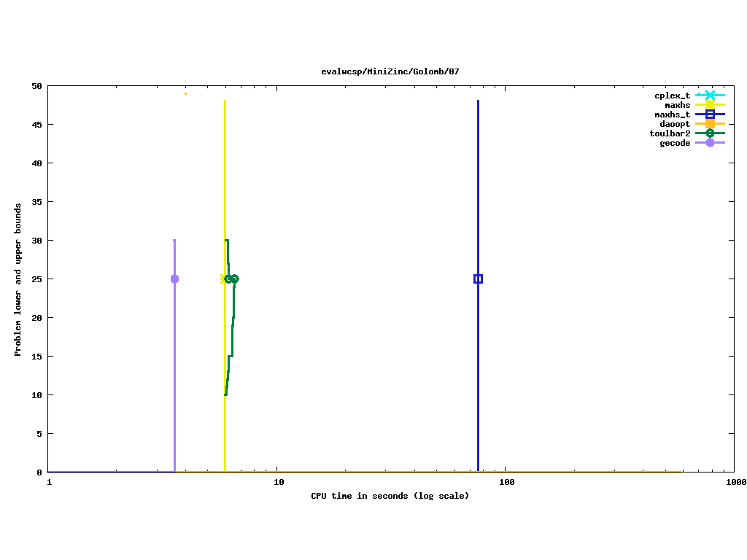This screenshot has width=747, height=560.
Task: Select the gecode legend label
Action: 675,143
